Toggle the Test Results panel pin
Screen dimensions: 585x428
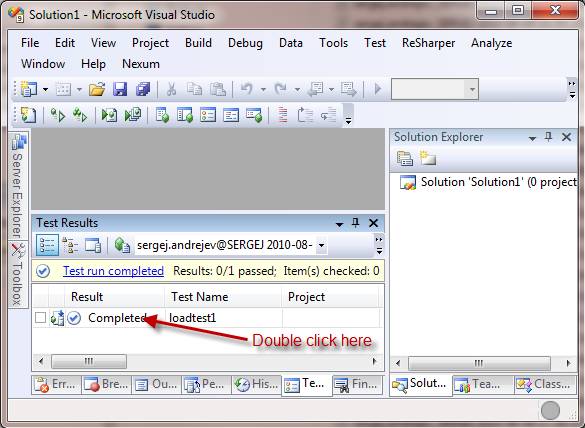click(356, 223)
